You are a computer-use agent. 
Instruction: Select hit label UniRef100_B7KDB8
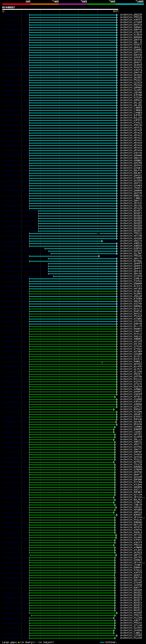pos(131,299)
